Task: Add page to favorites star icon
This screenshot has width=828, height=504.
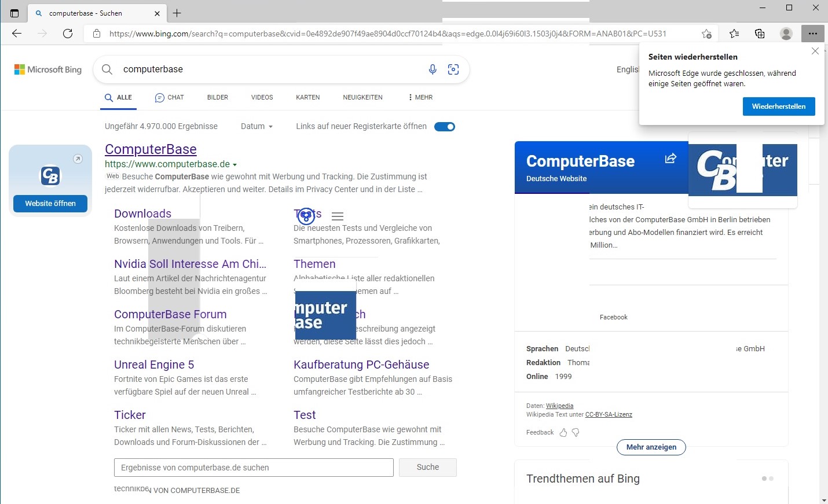Action: pos(706,34)
